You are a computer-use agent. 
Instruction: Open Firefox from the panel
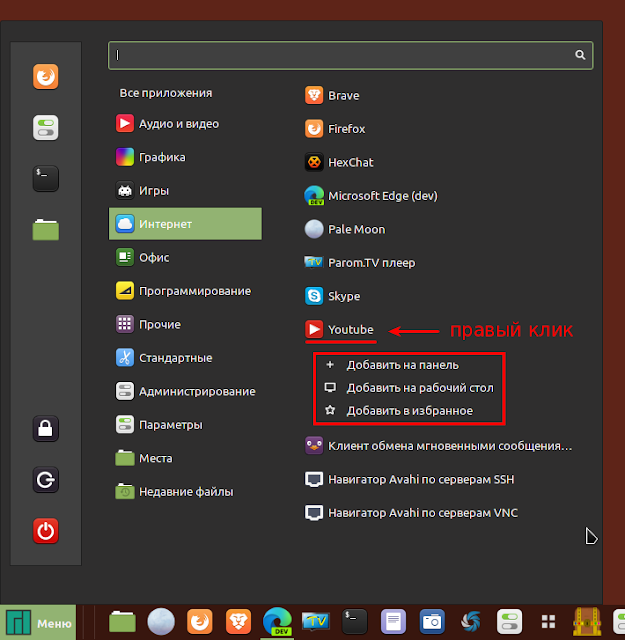(200, 622)
